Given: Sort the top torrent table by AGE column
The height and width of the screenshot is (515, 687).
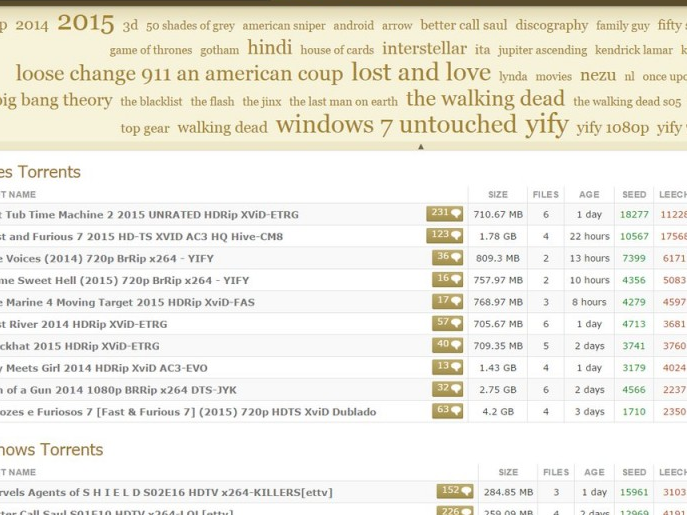Looking at the screenshot, I should pos(589,195).
